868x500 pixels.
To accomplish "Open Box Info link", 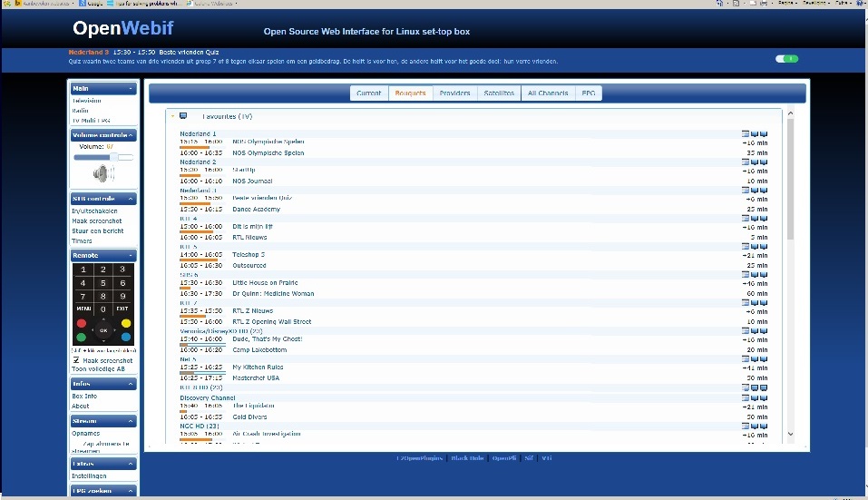I will 84,396.
